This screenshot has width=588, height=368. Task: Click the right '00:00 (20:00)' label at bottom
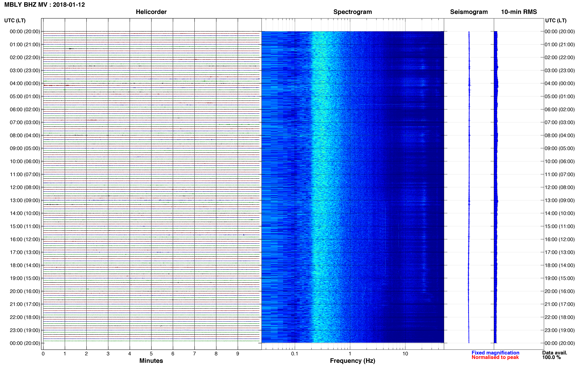(x=560, y=343)
